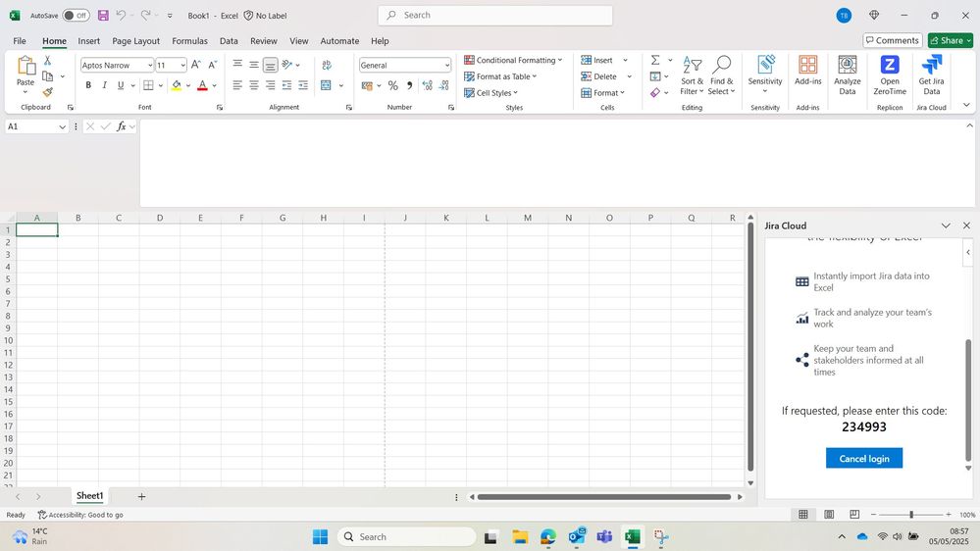
Task: Click Cancel login button
Action: (863, 458)
